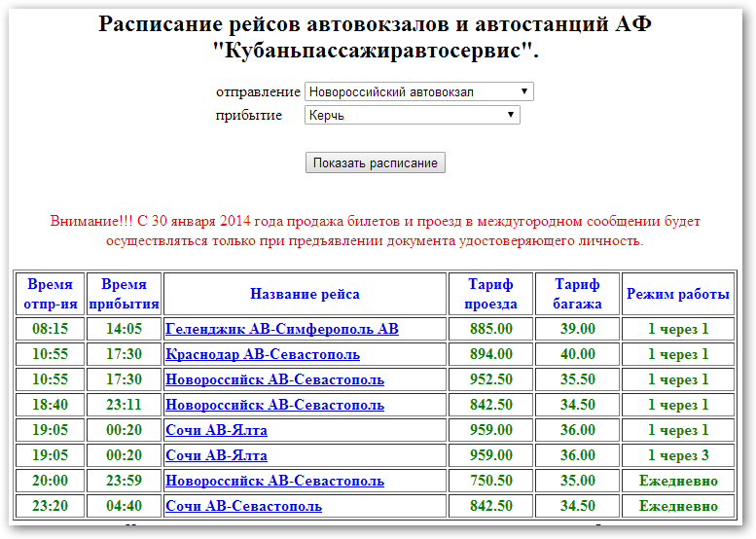Click the Время прибытия column header
756x539 pixels.
point(124,294)
